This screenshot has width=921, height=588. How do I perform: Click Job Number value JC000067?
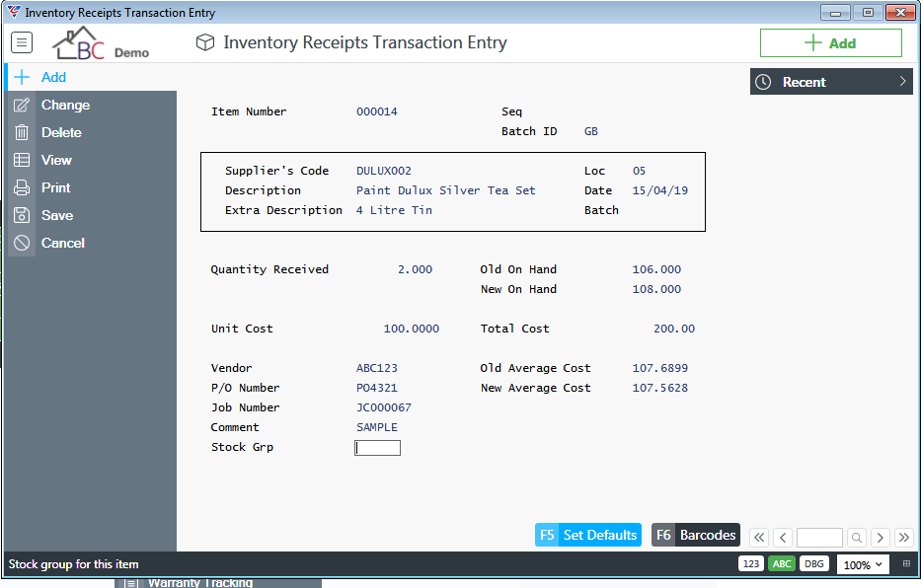click(384, 407)
